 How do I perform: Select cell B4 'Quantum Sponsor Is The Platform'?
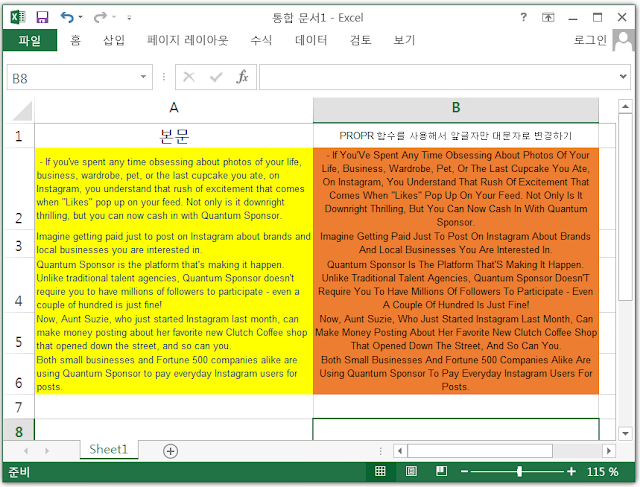[456, 285]
